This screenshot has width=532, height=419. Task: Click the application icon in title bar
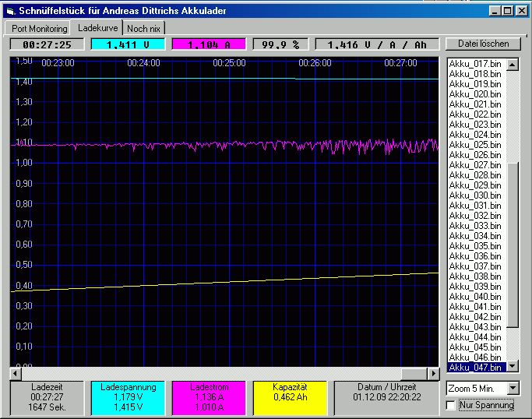point(9,10)
